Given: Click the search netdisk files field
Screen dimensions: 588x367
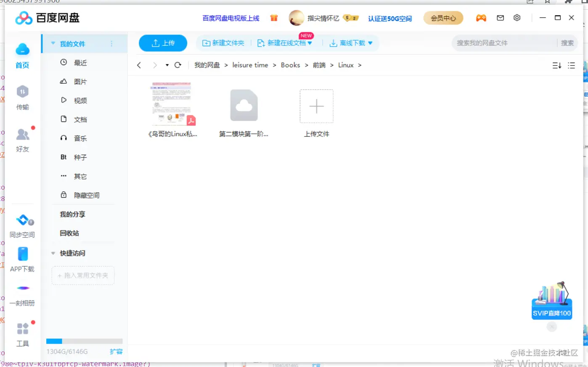Looking at the screenshot, I should coord(505,43).
